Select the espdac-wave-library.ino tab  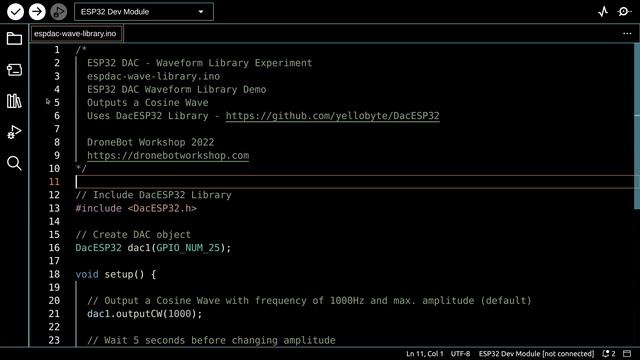coord(75,33)
